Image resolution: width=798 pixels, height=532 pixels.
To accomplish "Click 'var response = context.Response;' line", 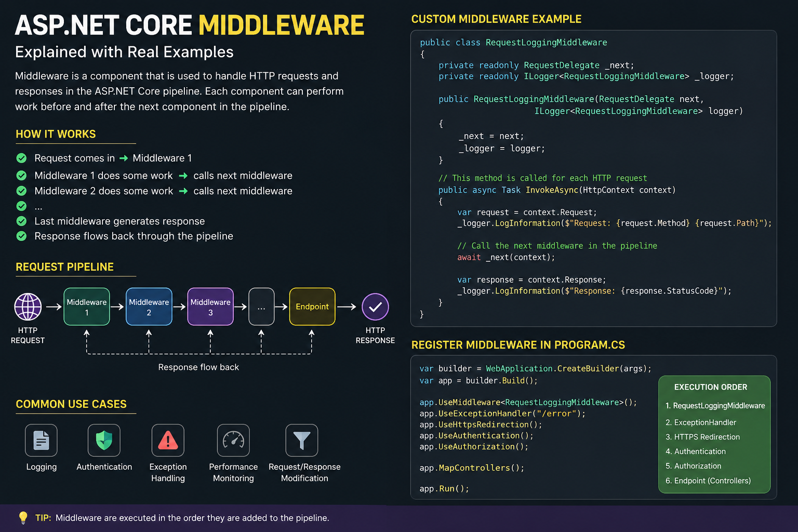I will [531, 280].
